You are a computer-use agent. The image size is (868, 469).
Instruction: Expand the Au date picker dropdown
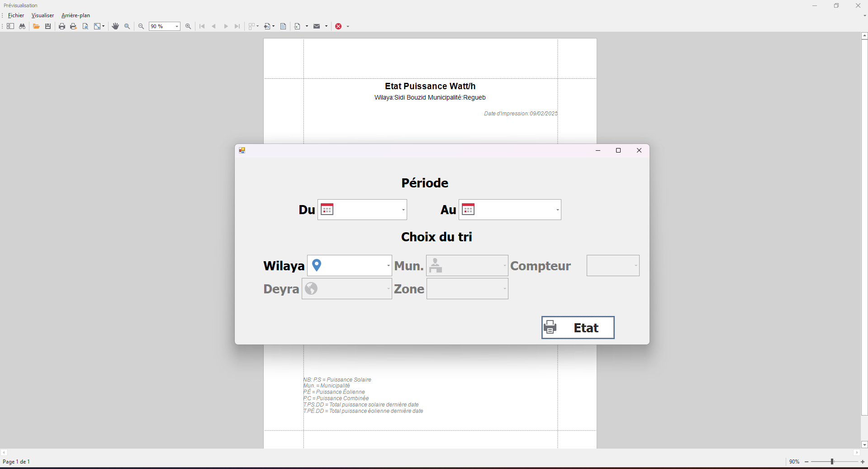557,210
